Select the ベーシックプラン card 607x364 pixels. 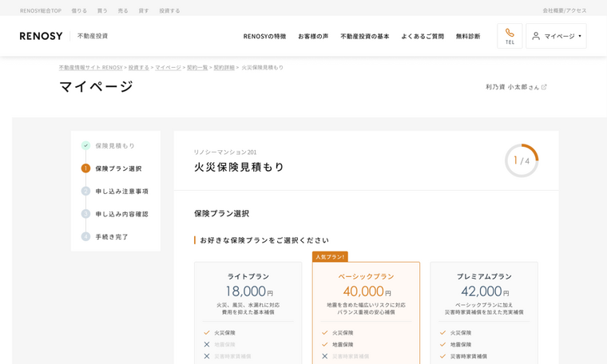pyautogui.click(x=367, y=313)
